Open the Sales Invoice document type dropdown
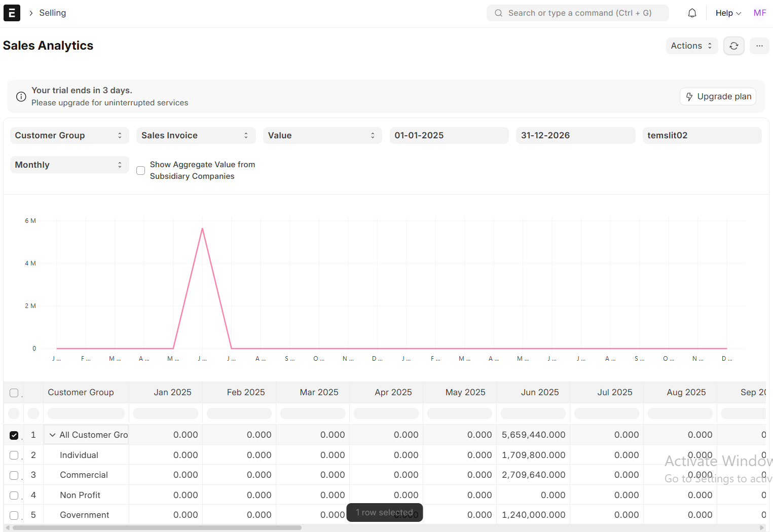The height and width of the screenshot is (532, 773). point(196,136)
